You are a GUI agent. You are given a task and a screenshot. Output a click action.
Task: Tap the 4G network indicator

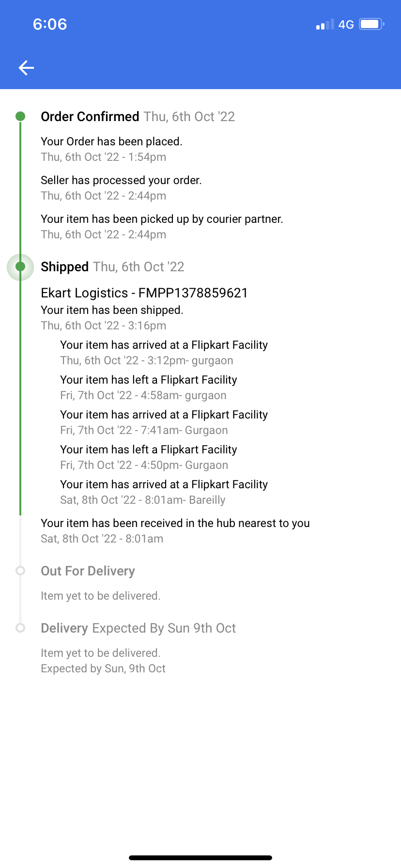(346, 25)
